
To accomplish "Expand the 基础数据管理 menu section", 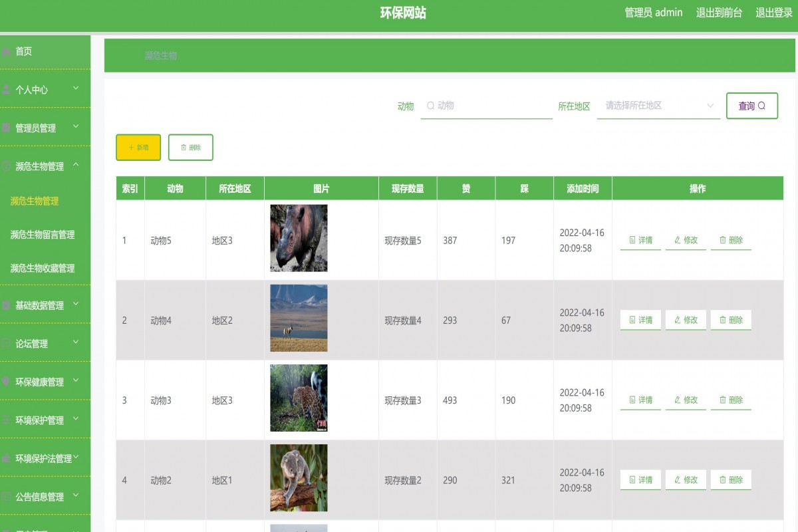I will [40, 305].
